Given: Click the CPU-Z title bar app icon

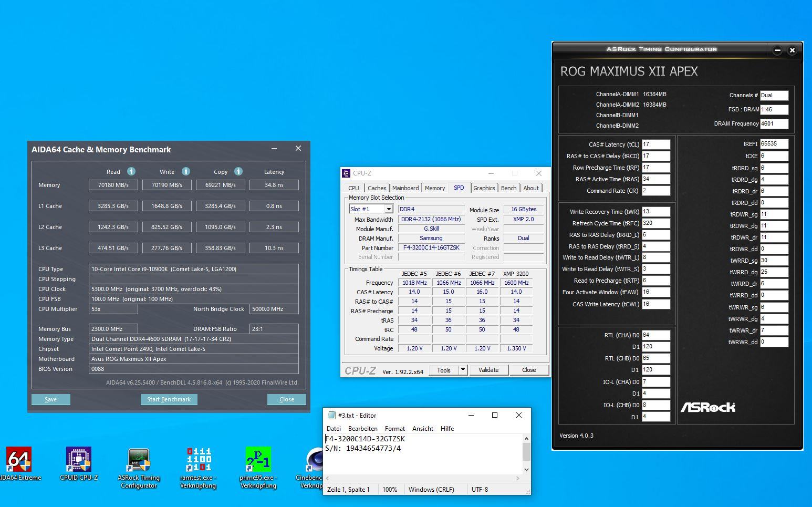Looking at the screenshot, I should pyautogui.click(x=346, y=173).
